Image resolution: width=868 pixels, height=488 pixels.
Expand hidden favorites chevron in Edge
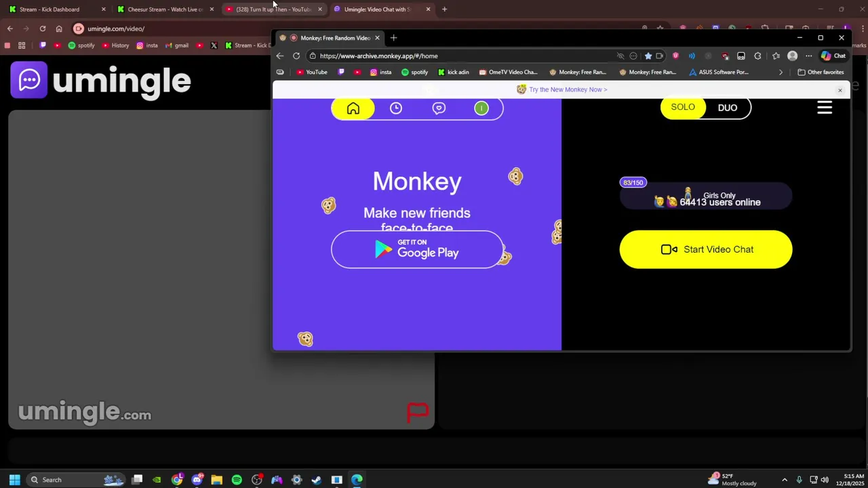click(x=781, y=72)
